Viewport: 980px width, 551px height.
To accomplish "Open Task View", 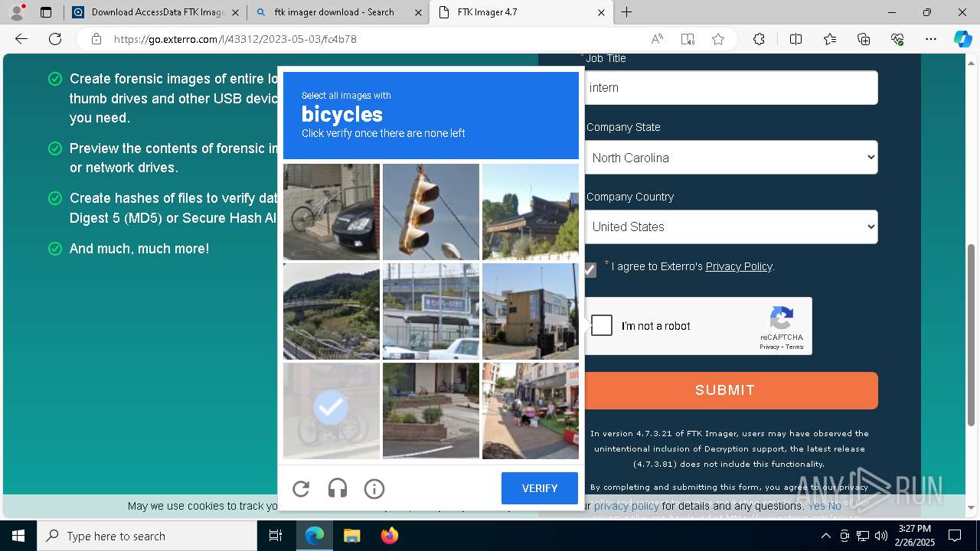I will [x=276, y=536].
